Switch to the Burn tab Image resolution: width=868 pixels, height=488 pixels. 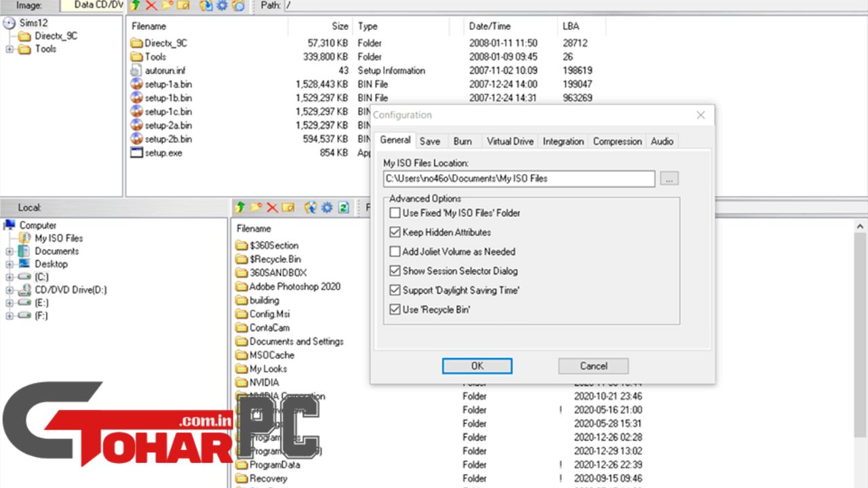(462, 141)
